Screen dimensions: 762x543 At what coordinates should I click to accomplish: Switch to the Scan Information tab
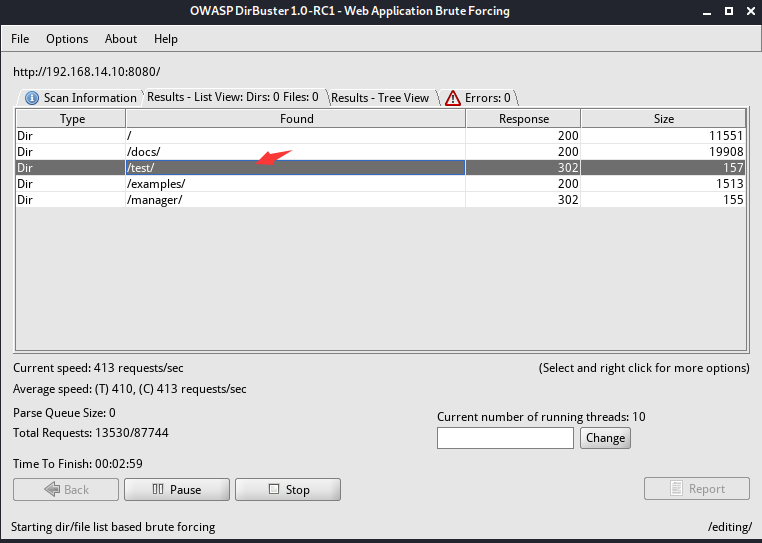[x=81, y=98]
